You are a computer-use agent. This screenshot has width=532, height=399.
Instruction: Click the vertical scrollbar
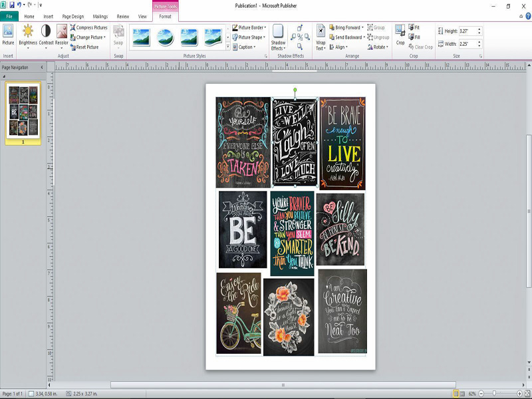(529, 211)
